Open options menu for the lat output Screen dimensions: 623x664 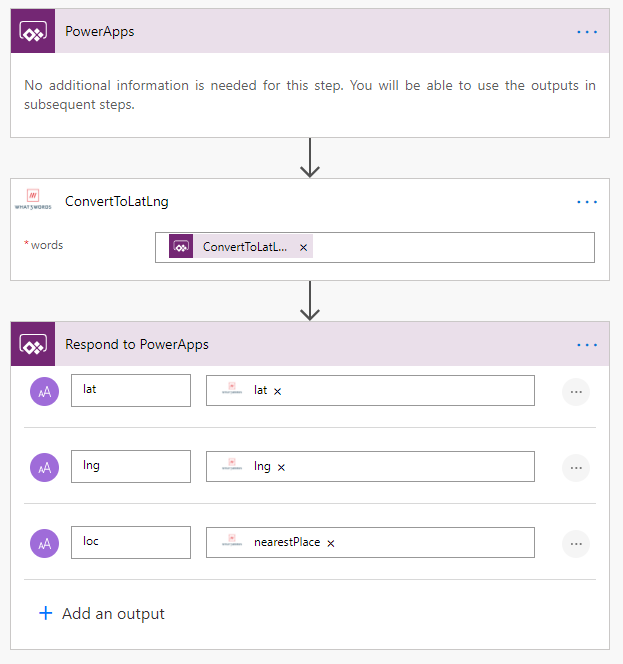coord(576,392)
